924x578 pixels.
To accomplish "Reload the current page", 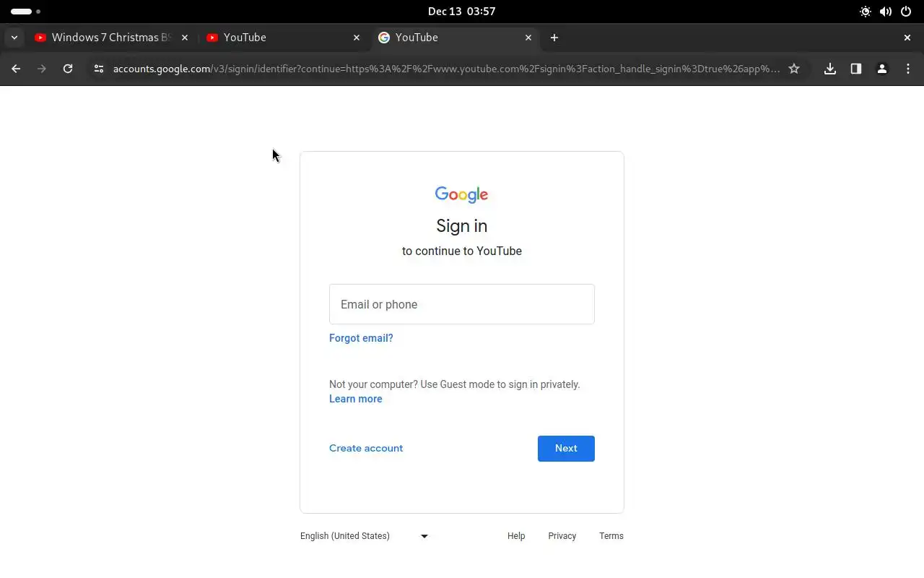I will pos(68,69).
